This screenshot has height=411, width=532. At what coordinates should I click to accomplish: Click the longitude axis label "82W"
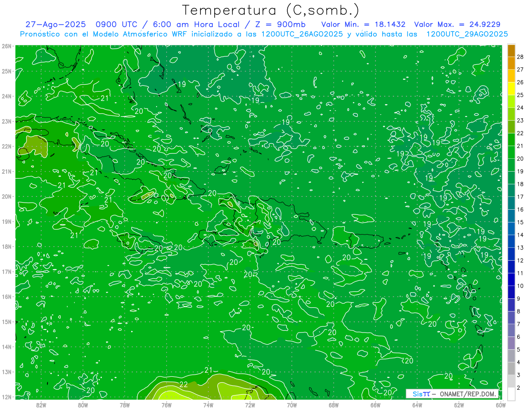[41, 405]
